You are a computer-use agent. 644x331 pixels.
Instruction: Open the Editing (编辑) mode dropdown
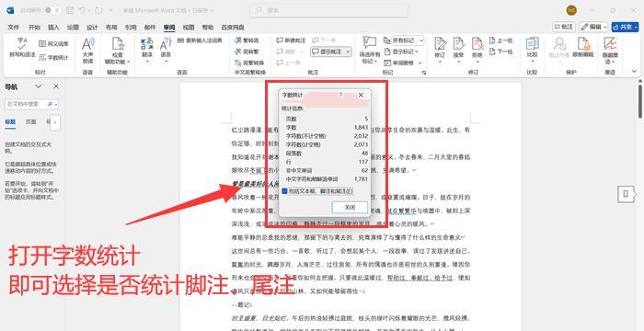tap(593, 27)
